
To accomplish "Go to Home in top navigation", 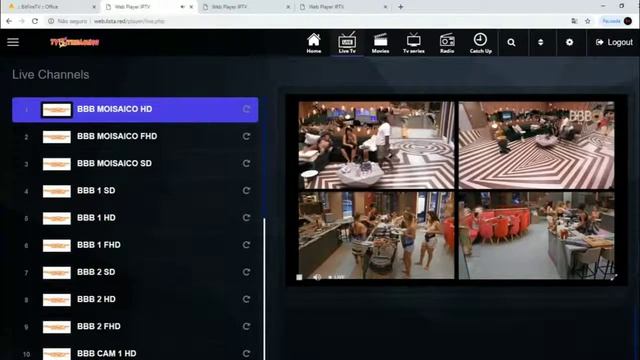I will coord(313,43).
